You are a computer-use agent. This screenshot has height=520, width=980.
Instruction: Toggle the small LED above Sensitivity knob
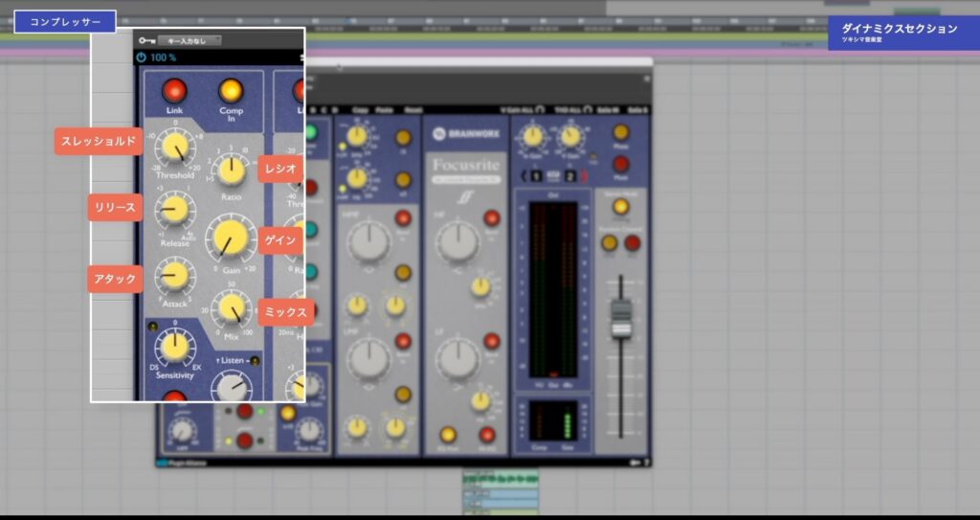152,326
